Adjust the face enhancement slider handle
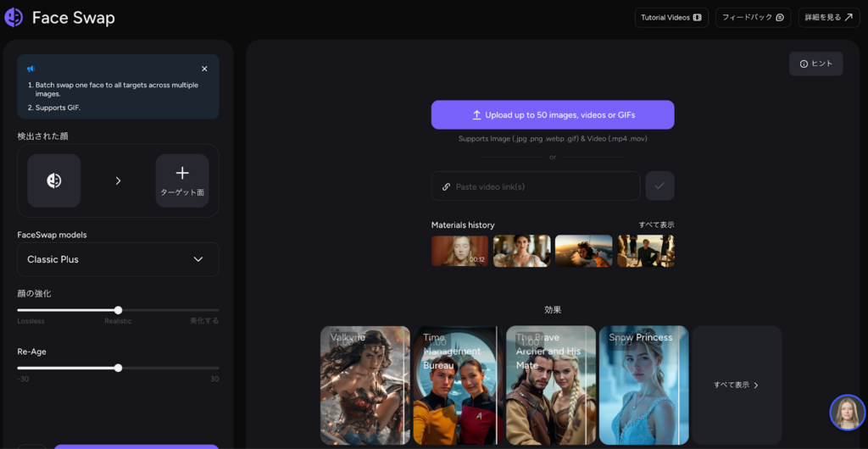 click(118, 310)
